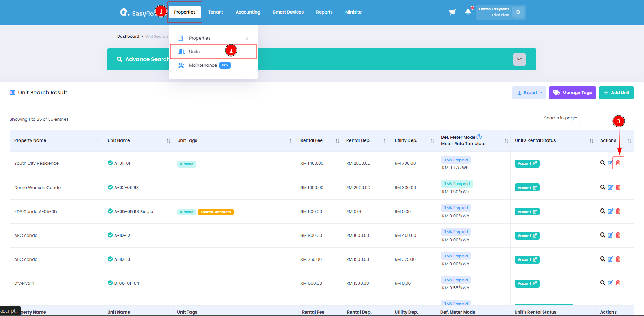Expand the Properties submenu arrow
This screenshot has width=644, height=316.
coord(247,38)
